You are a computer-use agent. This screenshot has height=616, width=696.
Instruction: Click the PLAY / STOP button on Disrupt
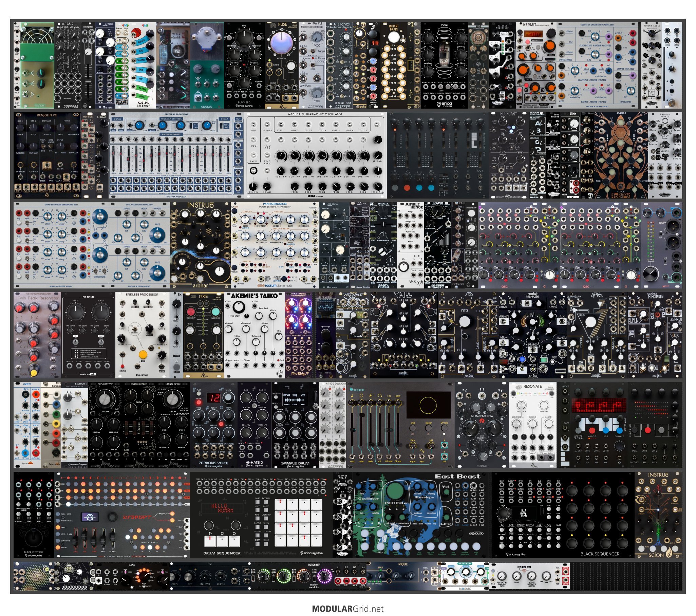(58, 514)
